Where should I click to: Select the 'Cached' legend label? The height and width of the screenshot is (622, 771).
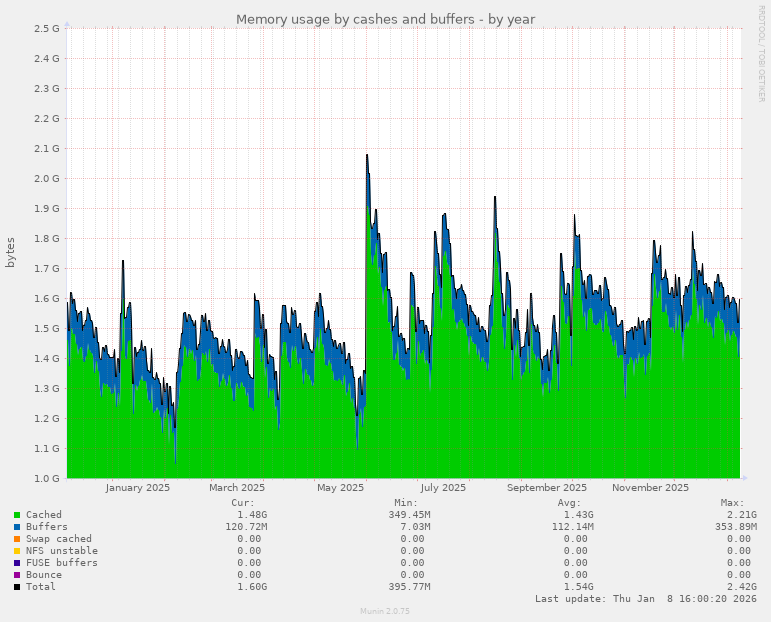pyautogui.click(x=44, y=515)
